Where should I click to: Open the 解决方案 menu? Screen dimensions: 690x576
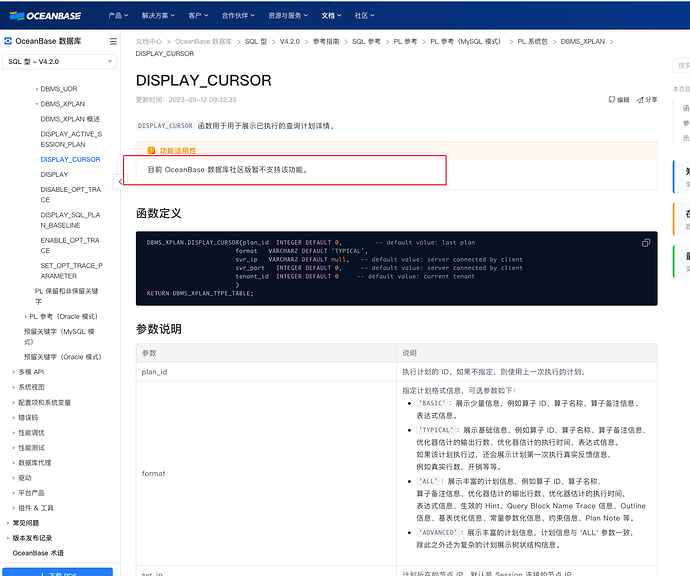[158, 15]
